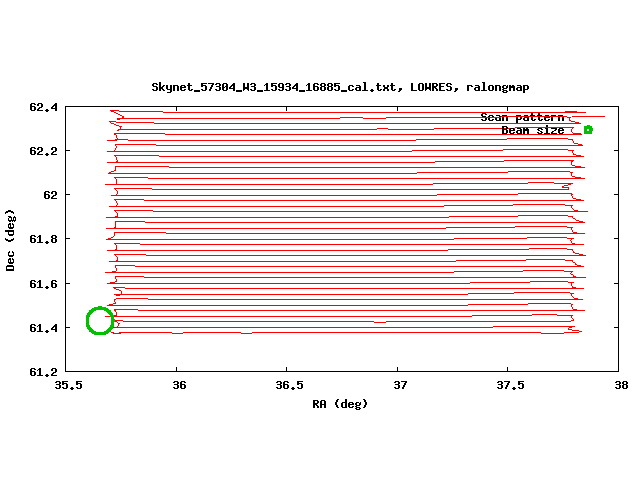
Task: Click the 35.5 RA tick label
Action: (x=69, y=385)
